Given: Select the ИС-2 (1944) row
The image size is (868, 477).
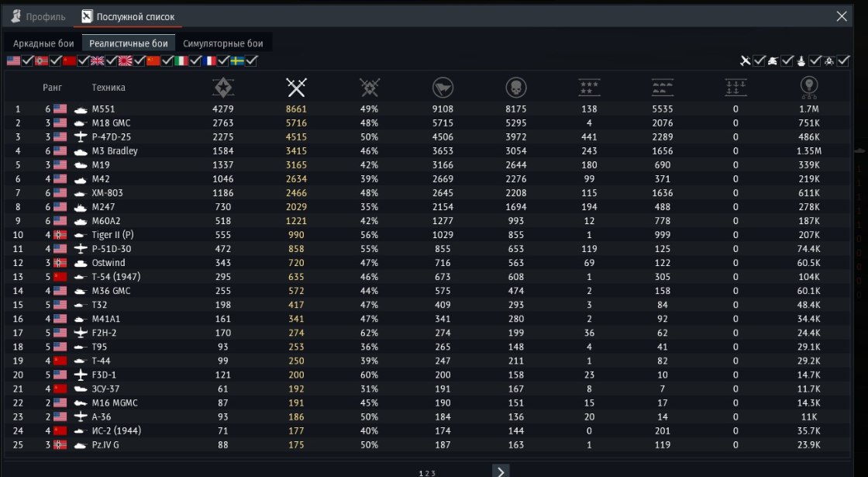Looking at the screenshot, I should point(427,430).
